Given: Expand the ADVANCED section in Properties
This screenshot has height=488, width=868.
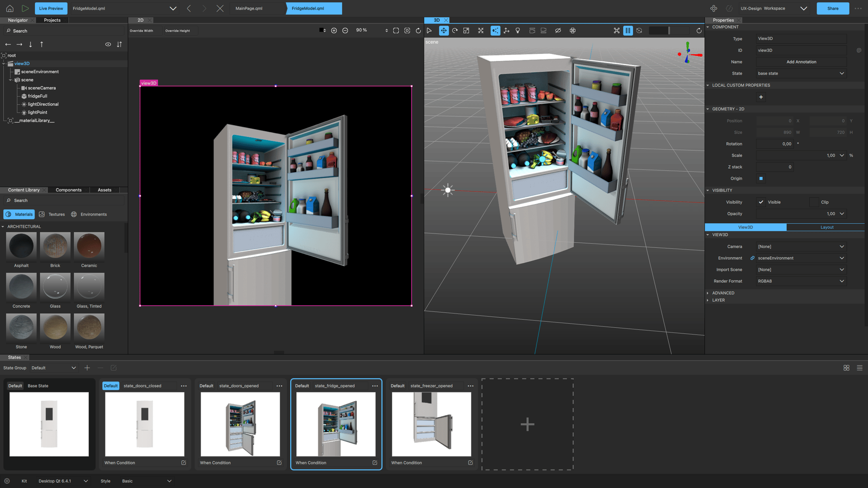Looking at the screenshot, I should (x=724, y=293).
